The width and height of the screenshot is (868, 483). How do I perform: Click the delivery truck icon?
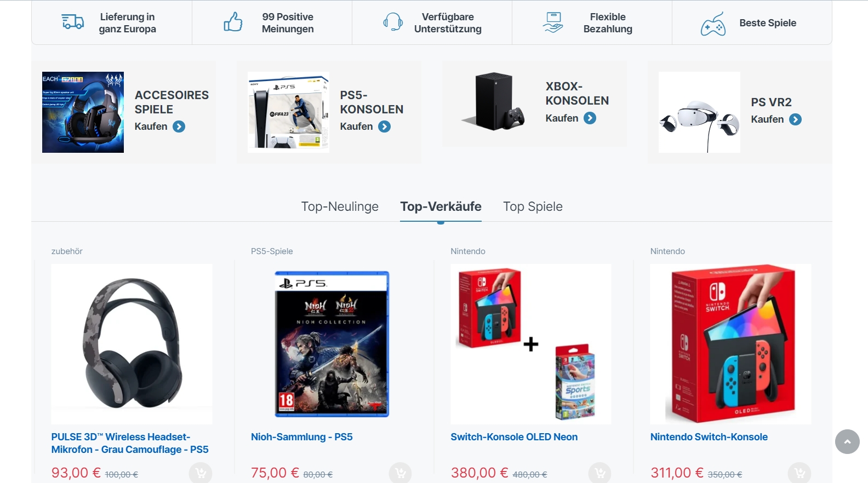pyautogui.click(x=72, y=22)
